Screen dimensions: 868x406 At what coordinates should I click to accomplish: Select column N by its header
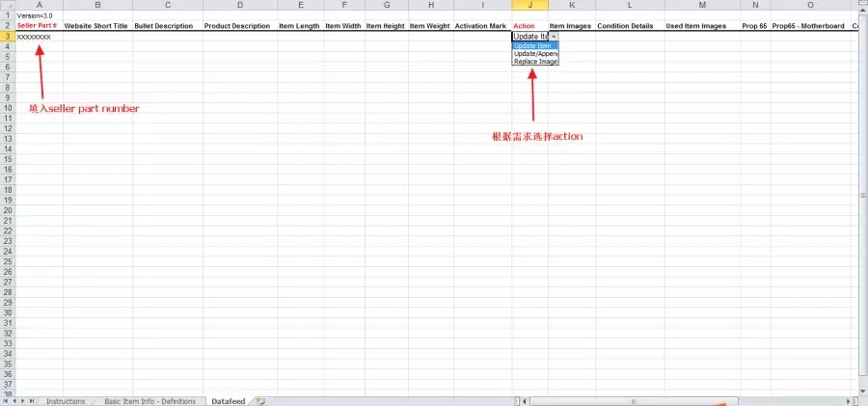755,5
